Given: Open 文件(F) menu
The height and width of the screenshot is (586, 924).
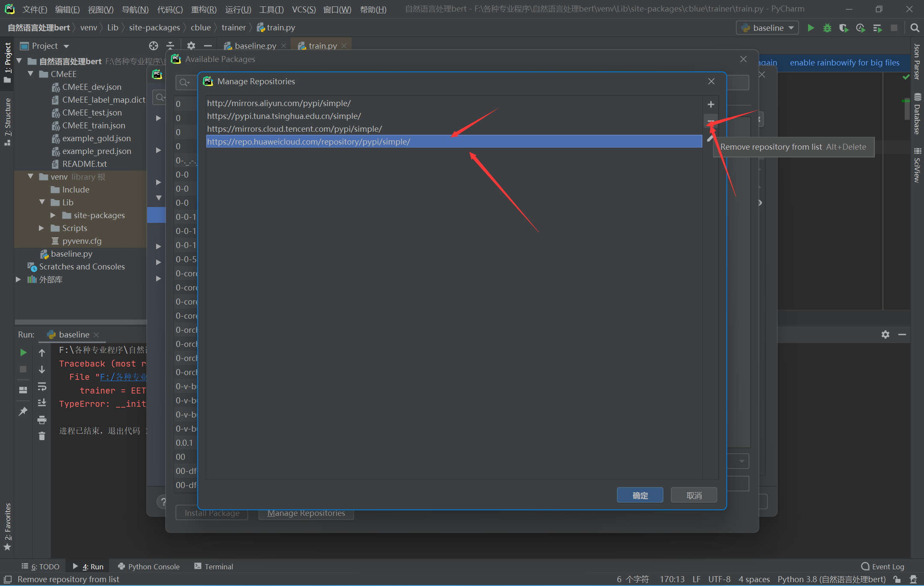Looking at the screenshot, I should pyautogui.click(x=35, y=9).
